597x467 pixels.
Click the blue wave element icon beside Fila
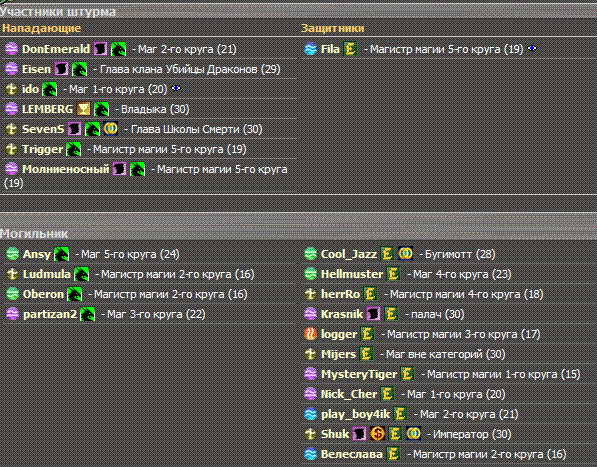[310, 49]
